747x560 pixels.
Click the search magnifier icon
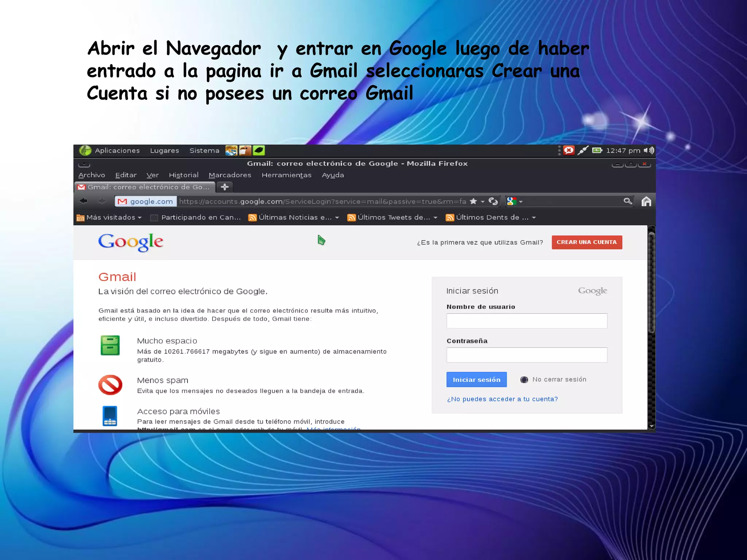click(627, 201)
